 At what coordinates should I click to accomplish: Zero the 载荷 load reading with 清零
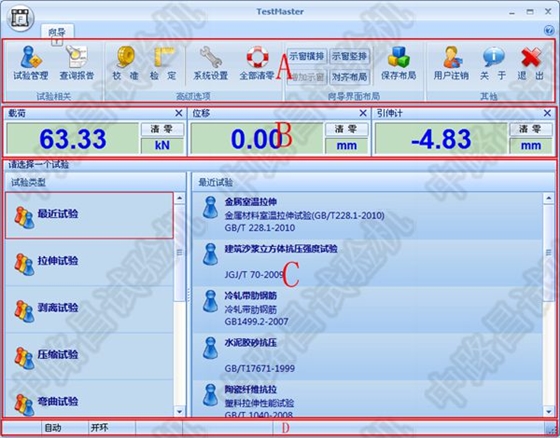[162, 129]
